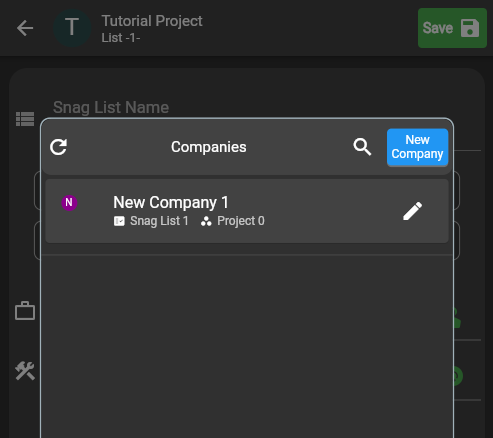Click the floppy disk save icon
The height and width of the screenshot is (438, 493).
pos(470,28)
